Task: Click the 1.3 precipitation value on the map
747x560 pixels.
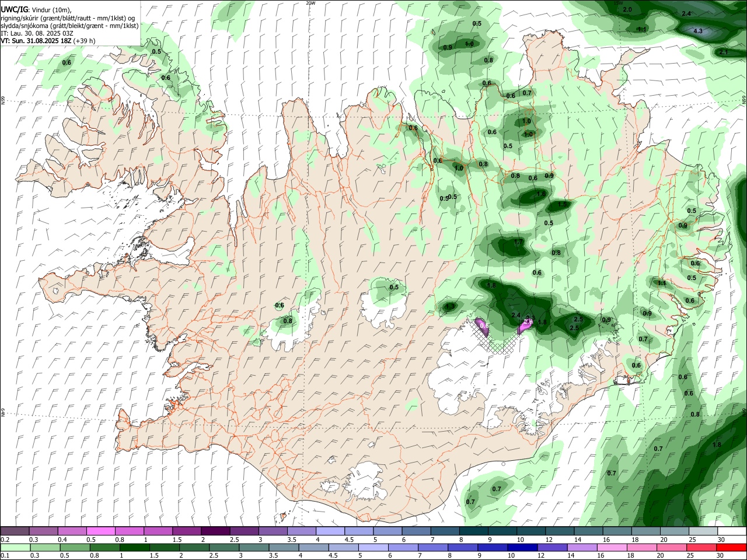Action: 450,306
